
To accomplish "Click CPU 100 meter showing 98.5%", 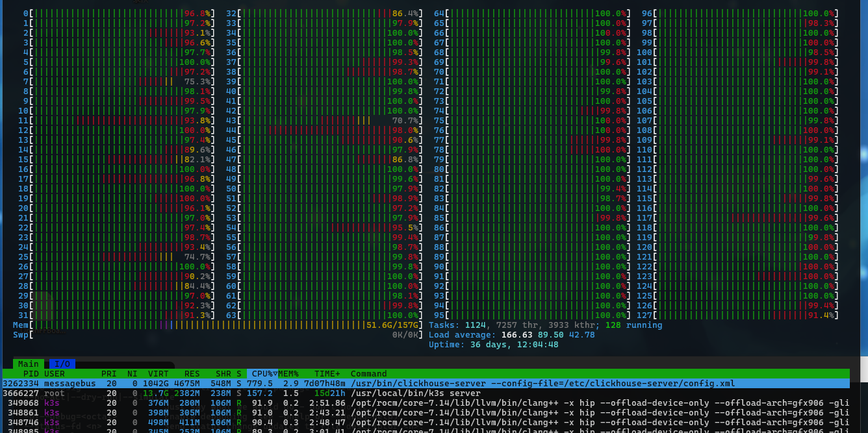I will pyautogui.click(x=738, y=53).
